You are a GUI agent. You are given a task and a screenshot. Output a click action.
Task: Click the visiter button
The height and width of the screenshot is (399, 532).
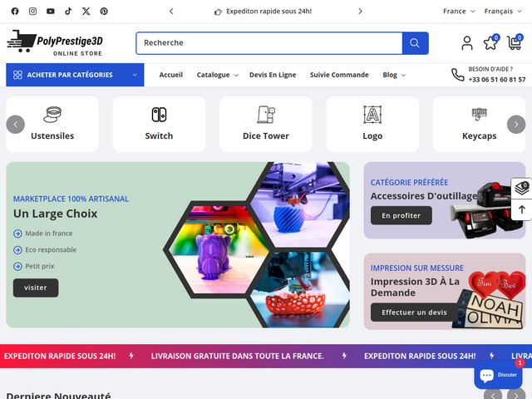coord(36,288)
